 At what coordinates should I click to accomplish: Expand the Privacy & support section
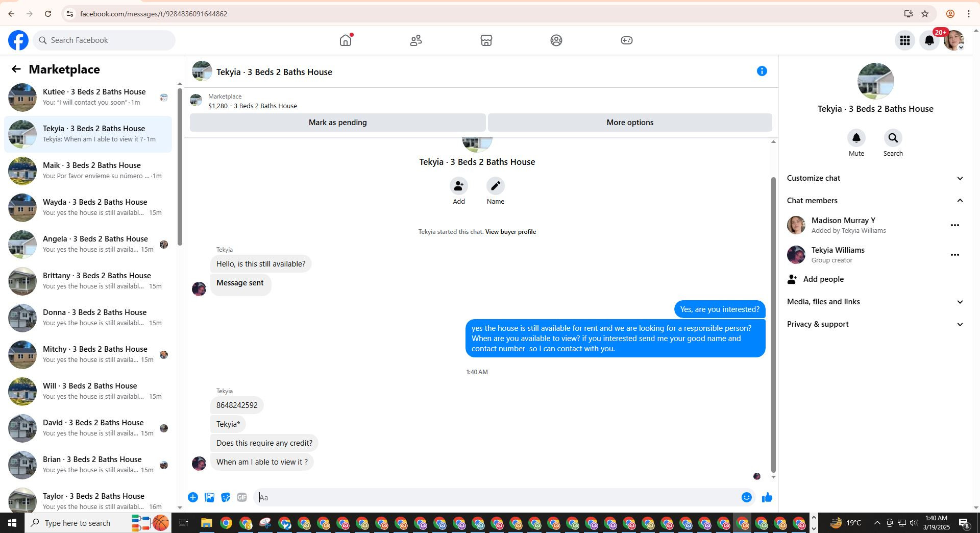(x=875, y=324)
